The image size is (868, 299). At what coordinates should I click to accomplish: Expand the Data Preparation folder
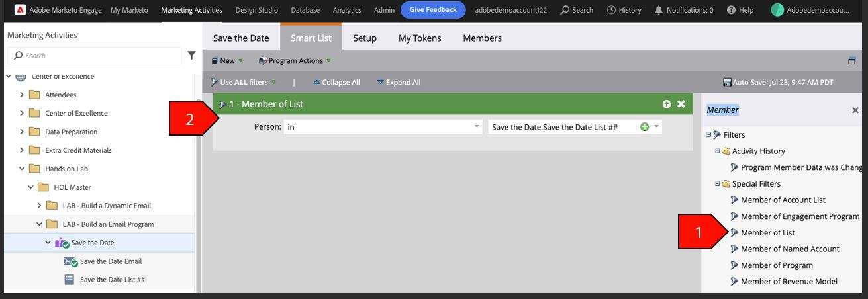coord(22,132)
